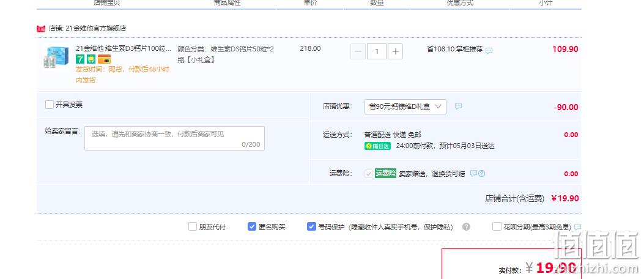Image resolution: width=644 pixels, height=279 pixels.
Task: Click the green 运费险 label
Action: [x=385, y=173]
